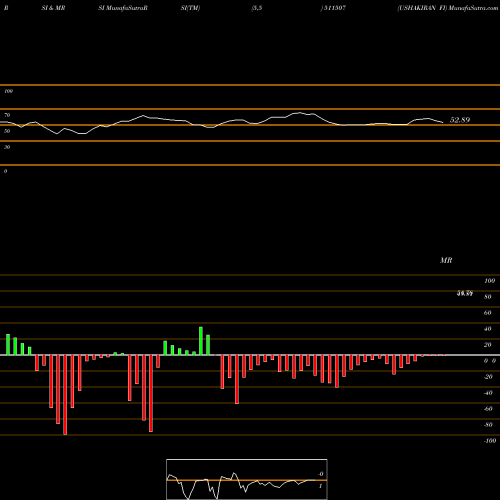Click the MR panel right axis label -40
Viewport: 500px width, 500px height.
[x=488, y=393]
